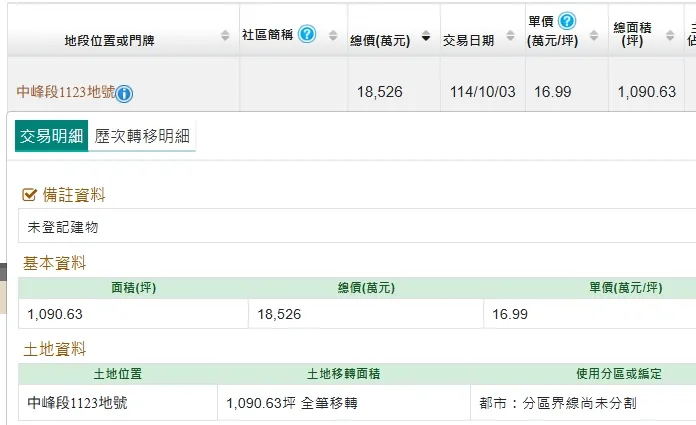This screenshot has height=425, width=696.
Task: Open the 中峰段1123地號 link in results row
Action: tap(64, 92)
